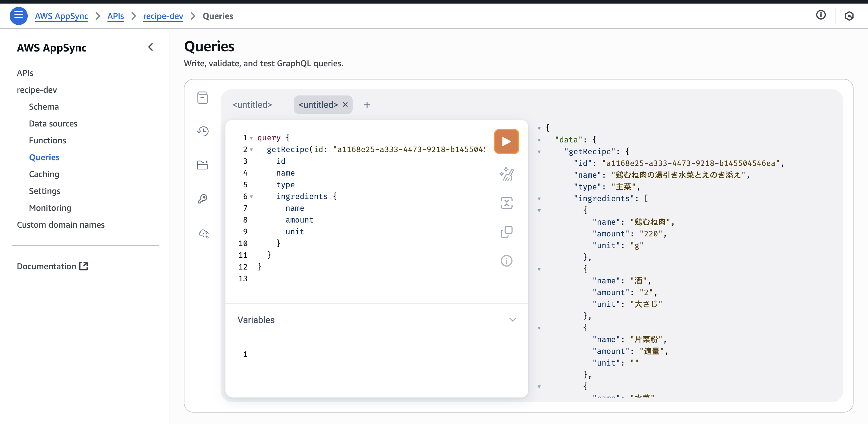The width and height of the screenshot is (868, 424).
Task: Expand the Variables section chevron
Action: point(512,320)
